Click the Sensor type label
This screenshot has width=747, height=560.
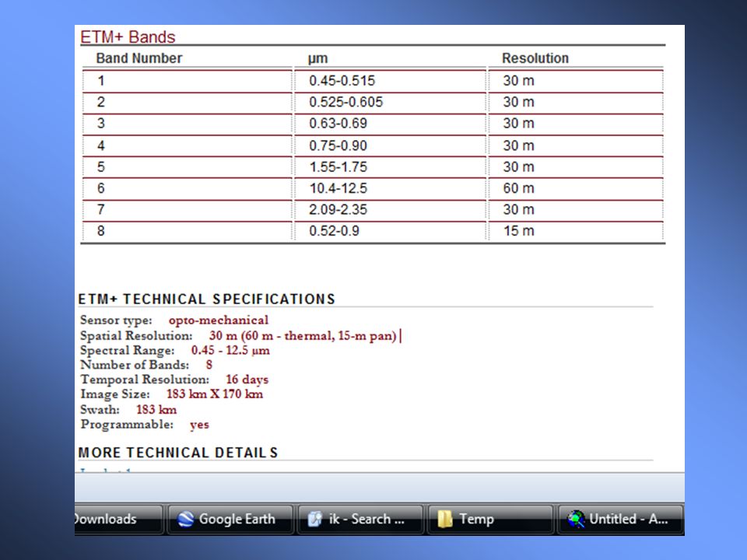[116, 320]
